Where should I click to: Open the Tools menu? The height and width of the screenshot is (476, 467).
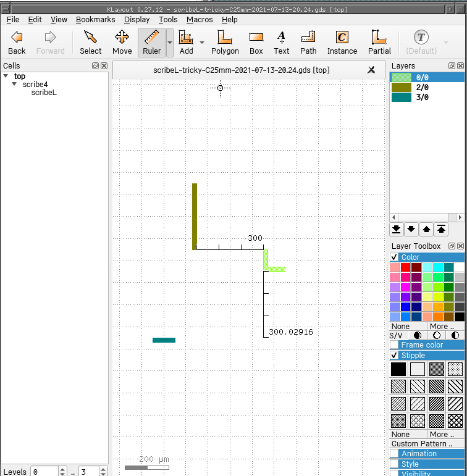(168, 20)
